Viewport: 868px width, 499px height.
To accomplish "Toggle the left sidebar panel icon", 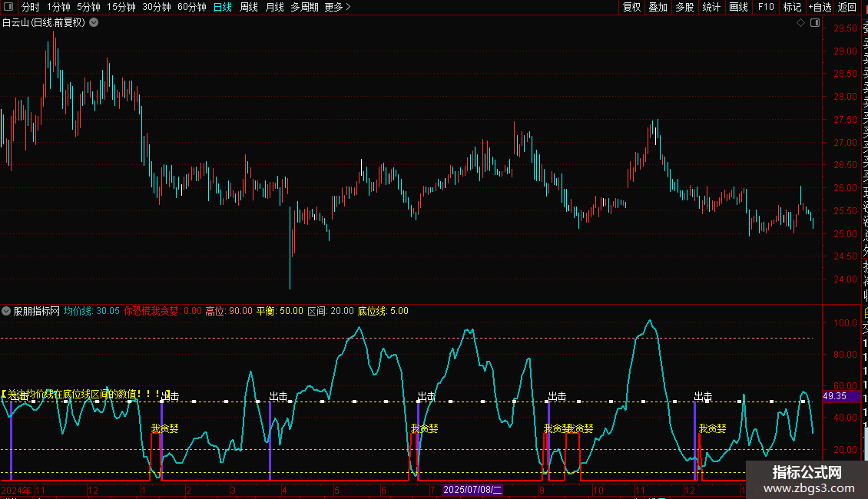I will point(8,7).
